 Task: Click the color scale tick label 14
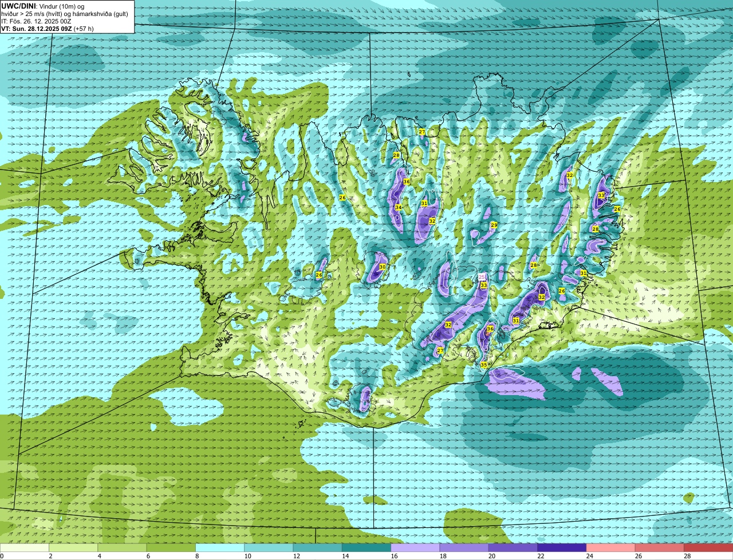tap(345, 556)
